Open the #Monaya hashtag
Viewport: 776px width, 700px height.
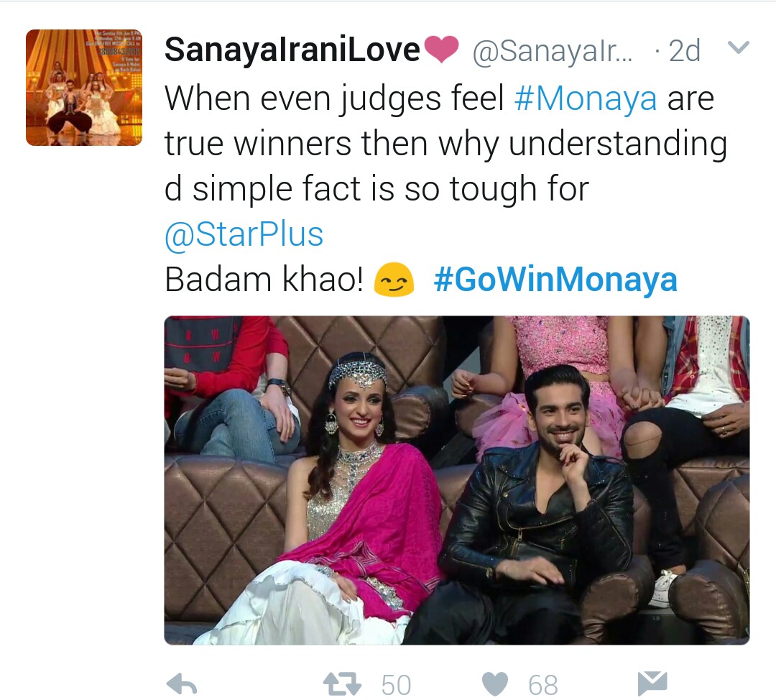tap(586, 98)
